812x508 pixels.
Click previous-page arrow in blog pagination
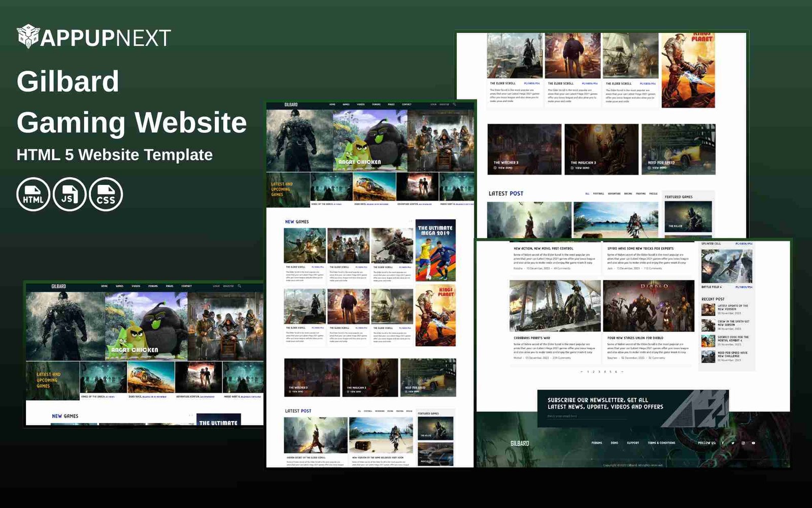582,372
